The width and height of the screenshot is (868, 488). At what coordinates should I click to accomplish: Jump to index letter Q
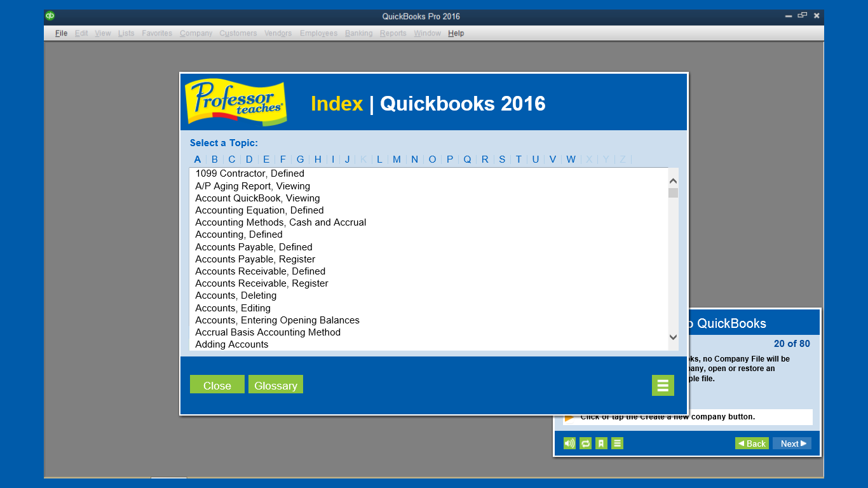[467, 159]
